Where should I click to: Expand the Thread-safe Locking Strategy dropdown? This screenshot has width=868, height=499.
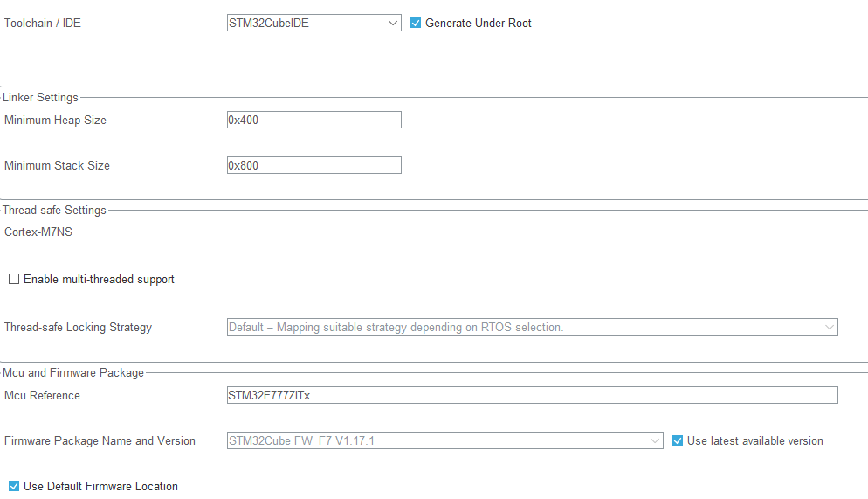point(532,327)
